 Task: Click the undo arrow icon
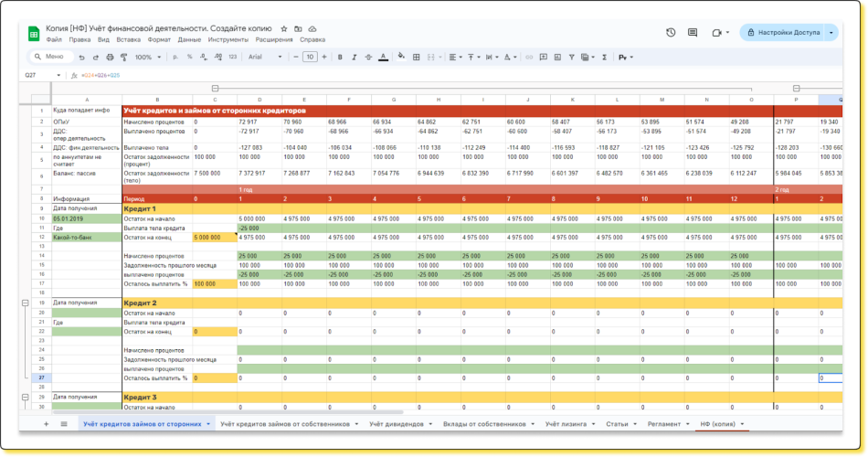[81, 57]
